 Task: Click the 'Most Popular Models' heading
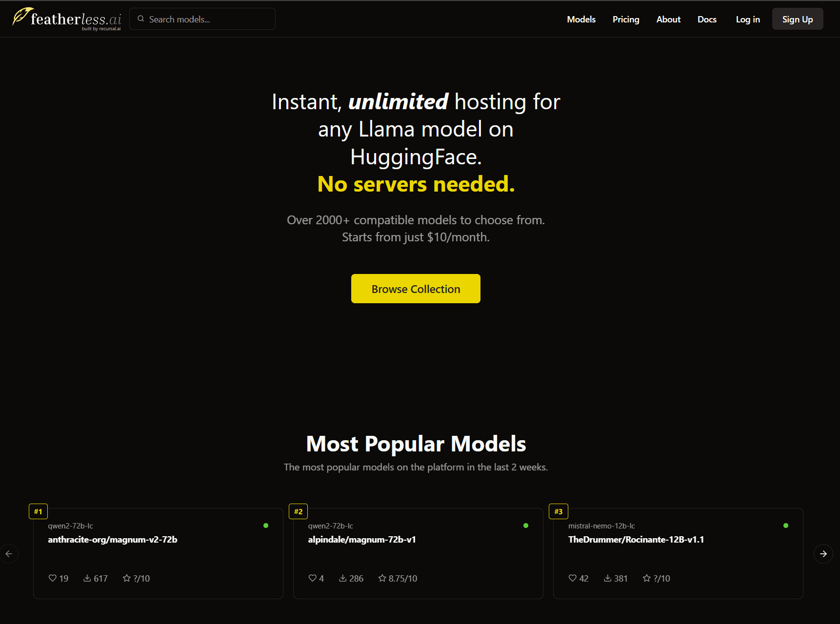tap(416, 444)
